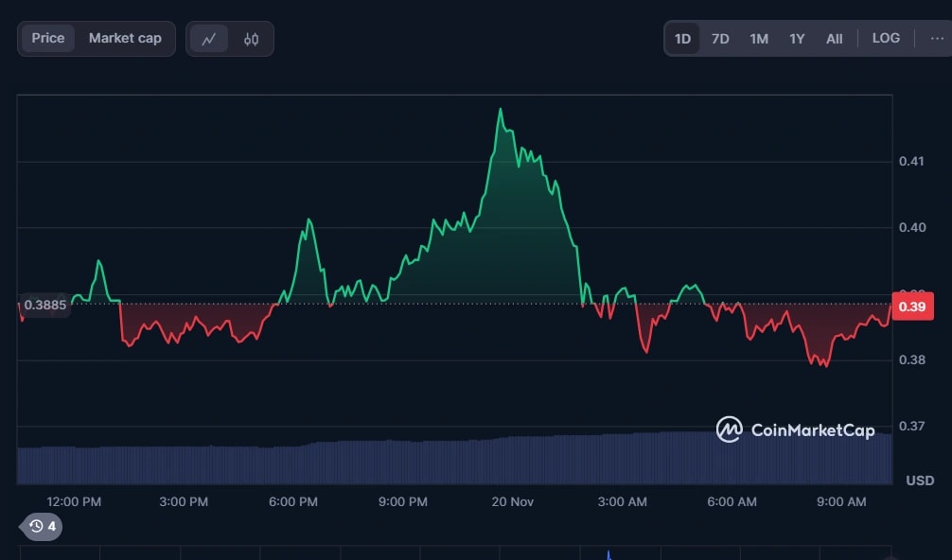
Task: Select the All time range tab
Action: pyautogui.click(x=834, y=38)
